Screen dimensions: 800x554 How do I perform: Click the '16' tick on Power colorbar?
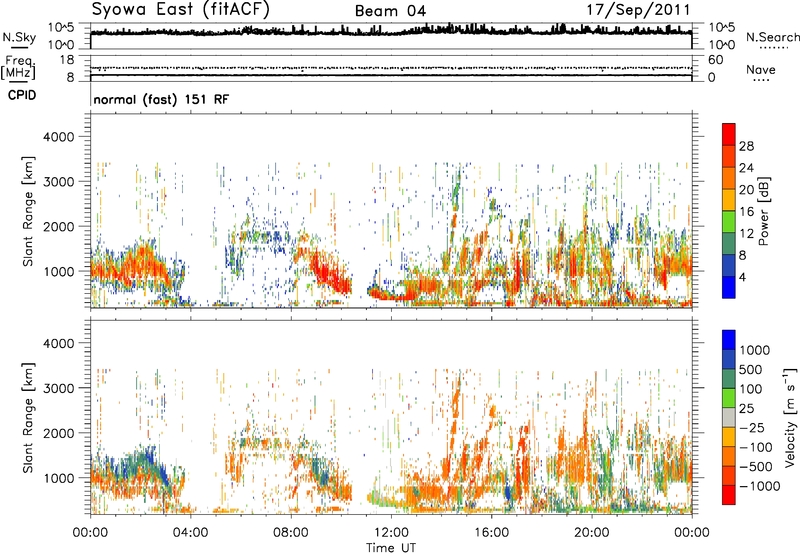coord(746,211)
